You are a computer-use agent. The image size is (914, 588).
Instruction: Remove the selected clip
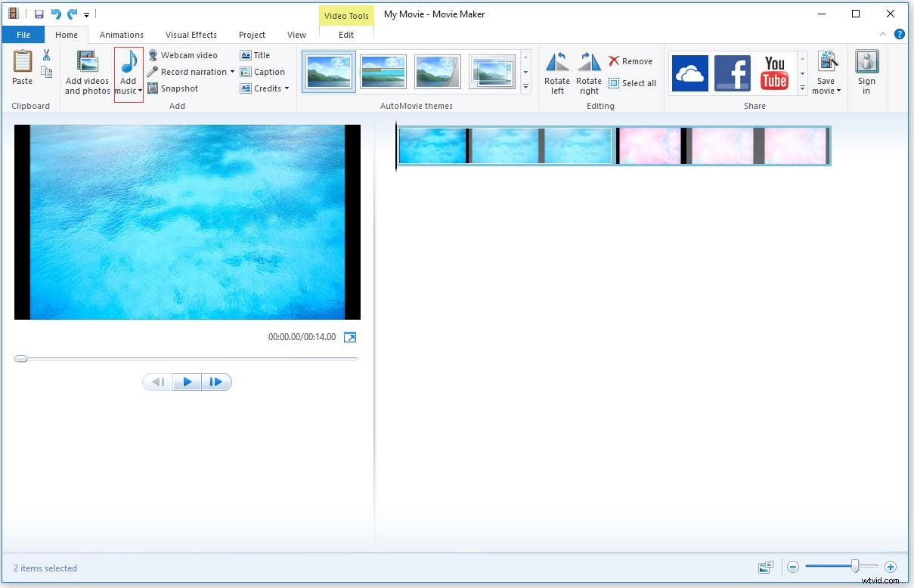pyautogui.click(x=631, y=60)
